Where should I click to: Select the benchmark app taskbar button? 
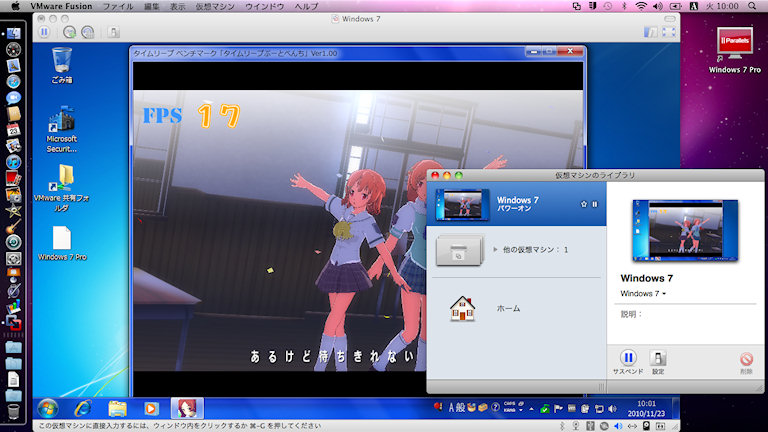tap(187, 408)
